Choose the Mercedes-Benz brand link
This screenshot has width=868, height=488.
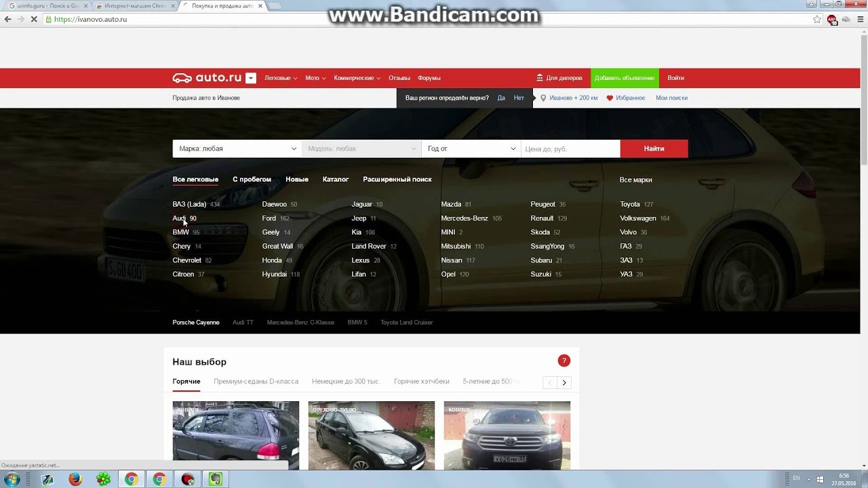click(465, 218)
